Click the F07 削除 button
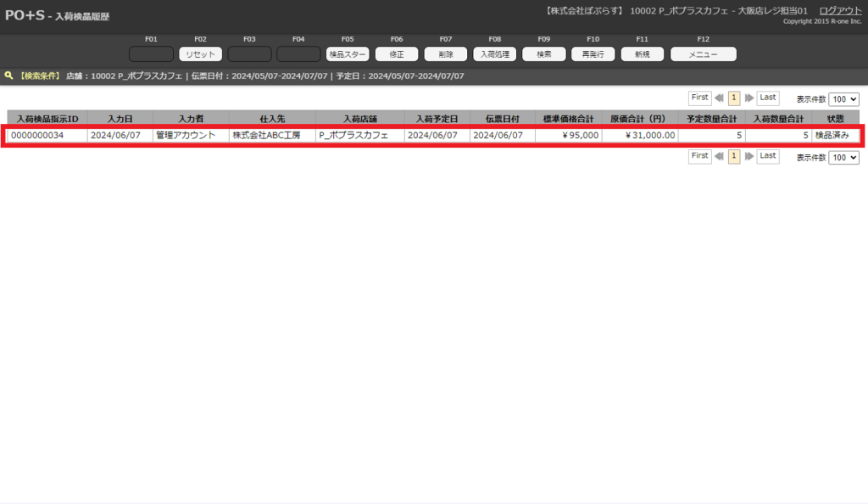 tap(446, 54)
